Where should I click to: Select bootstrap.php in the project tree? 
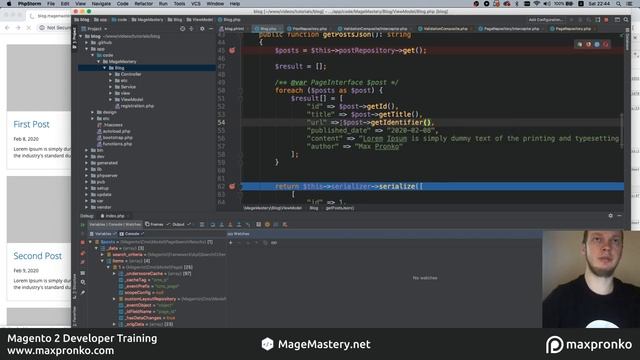tap(118, 138)
